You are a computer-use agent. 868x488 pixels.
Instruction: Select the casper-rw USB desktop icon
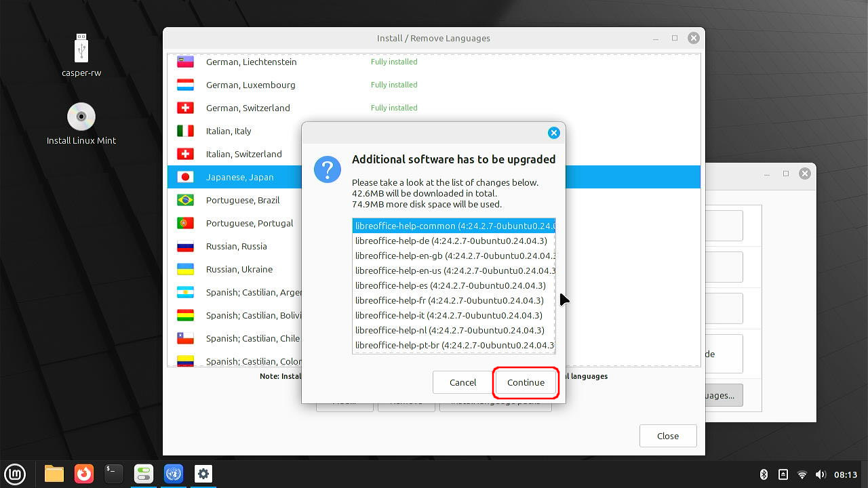coord(81,56)
